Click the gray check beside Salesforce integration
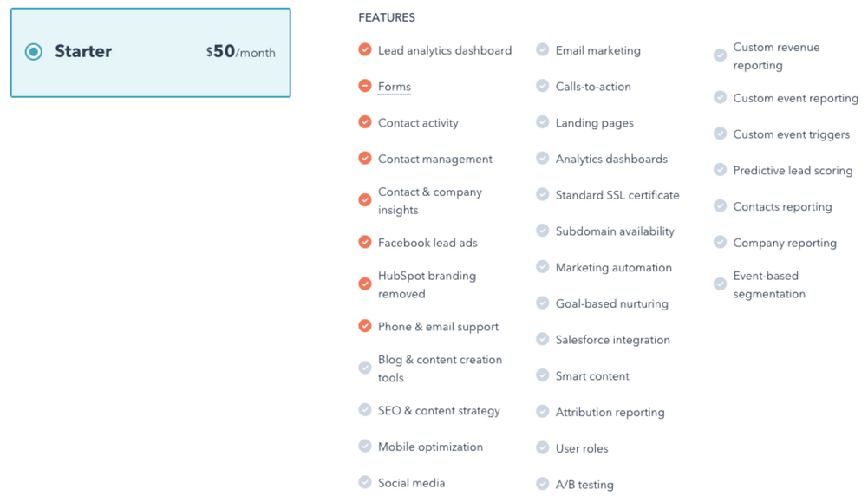Image resolution: width=868 pixels, height=502 pixels. [x=543, y=339]
